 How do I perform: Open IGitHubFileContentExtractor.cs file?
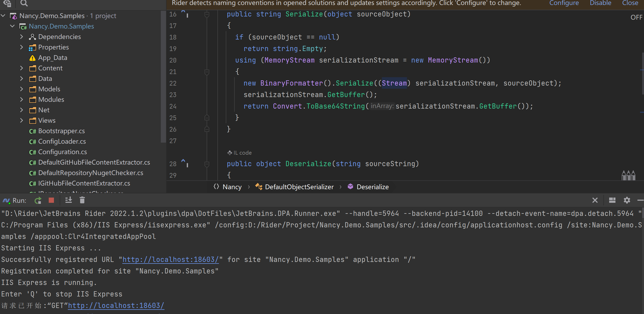pos(84,183)
